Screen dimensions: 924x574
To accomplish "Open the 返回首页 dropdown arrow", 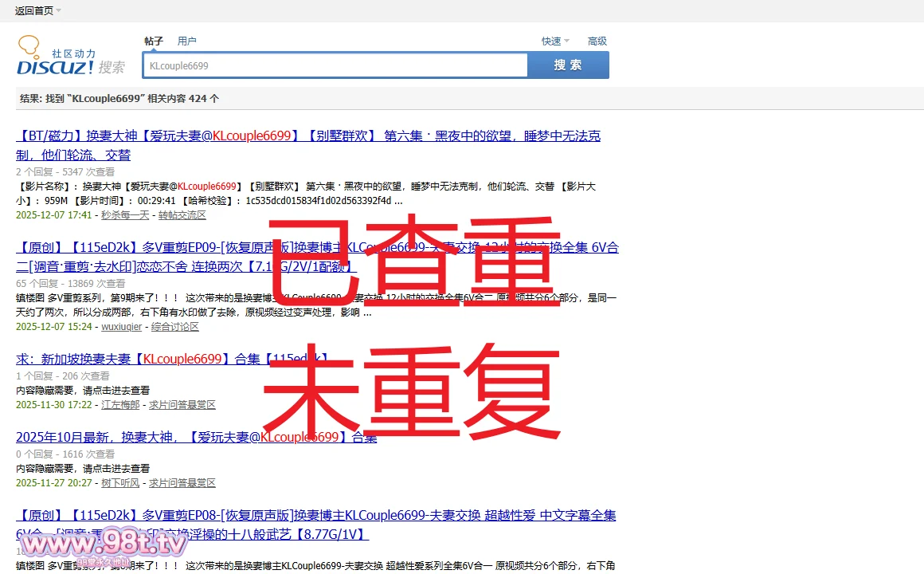I will point(59,10).
